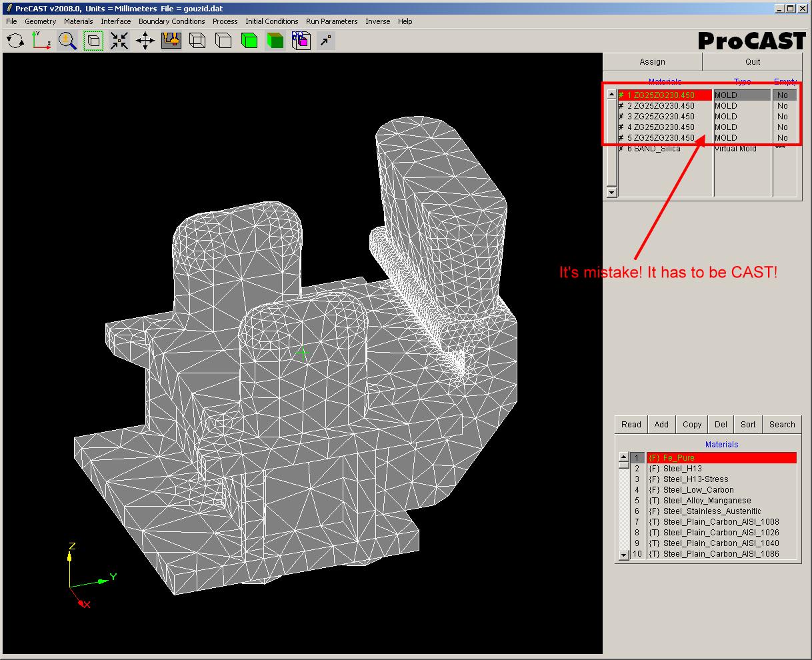This screenshot has height=660, width=812.
Task: Click the Sort button
Action: coord(748,425)
